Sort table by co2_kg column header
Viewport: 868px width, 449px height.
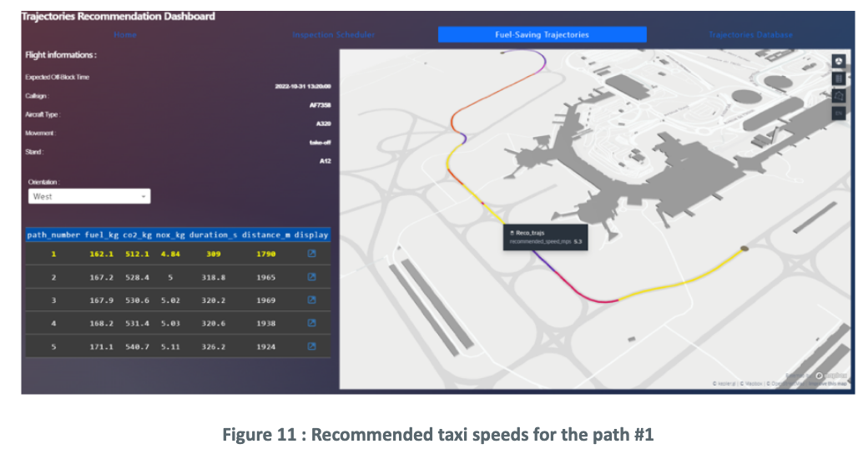[137, 235]
